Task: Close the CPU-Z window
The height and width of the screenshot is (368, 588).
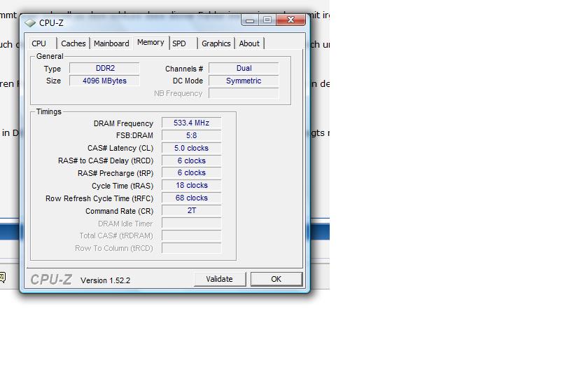Action: [290, 20]
